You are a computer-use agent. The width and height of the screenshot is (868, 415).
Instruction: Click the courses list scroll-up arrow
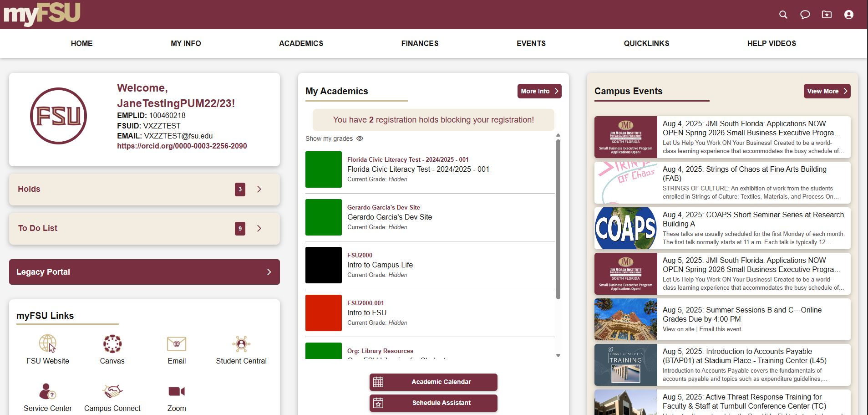click(558, 135)
